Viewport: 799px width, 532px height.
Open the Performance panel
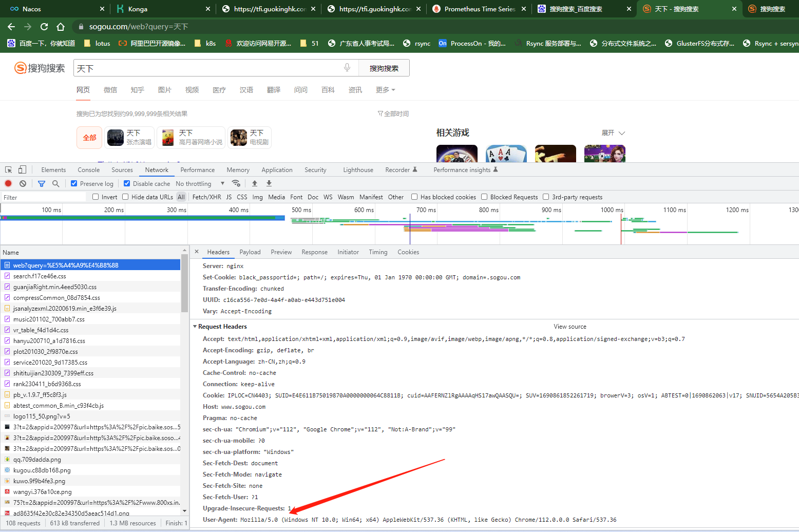point(198,170)
